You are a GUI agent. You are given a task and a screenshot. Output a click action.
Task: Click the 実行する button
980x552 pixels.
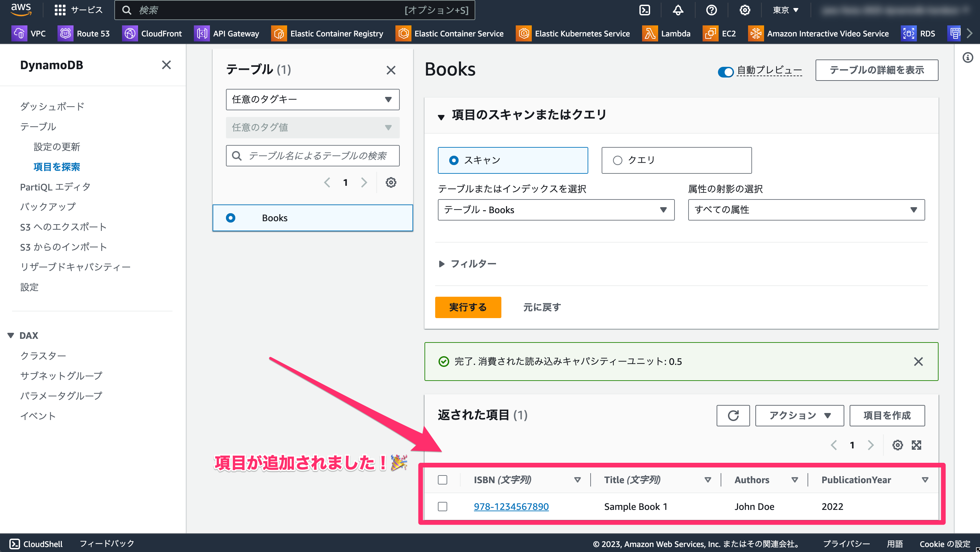pyautogui.click(x=468, y=307)
